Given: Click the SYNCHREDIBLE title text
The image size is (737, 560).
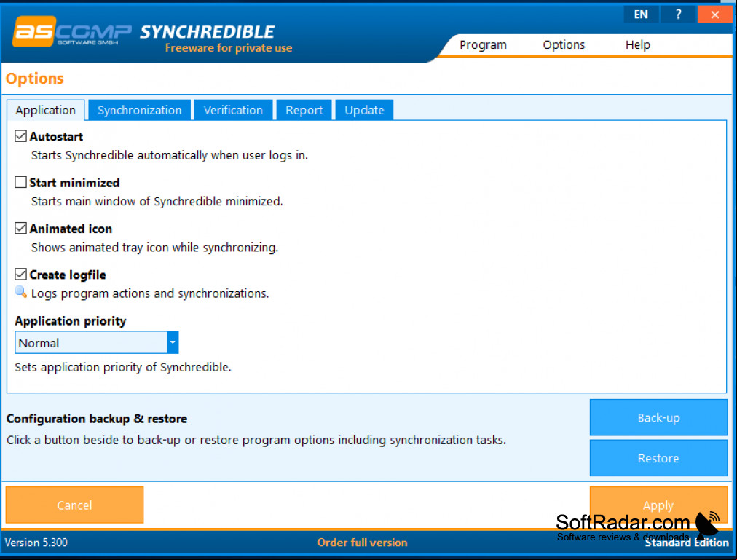Looking at the screenshot, I should click(x=207, y=31).
